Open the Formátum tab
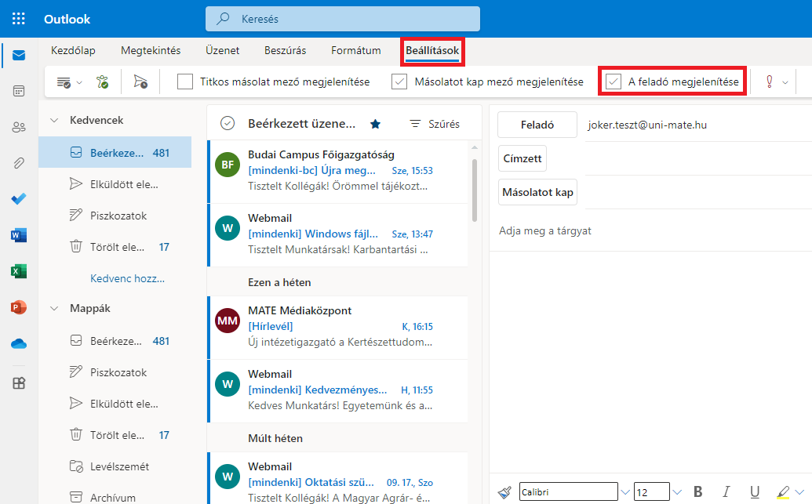 tap(355, 50)
